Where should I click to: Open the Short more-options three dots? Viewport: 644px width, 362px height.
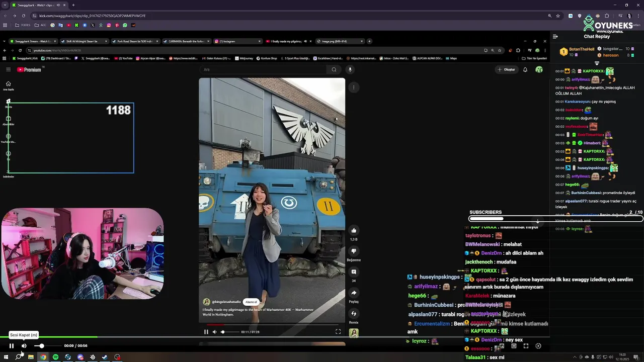[x=354, y=87]
